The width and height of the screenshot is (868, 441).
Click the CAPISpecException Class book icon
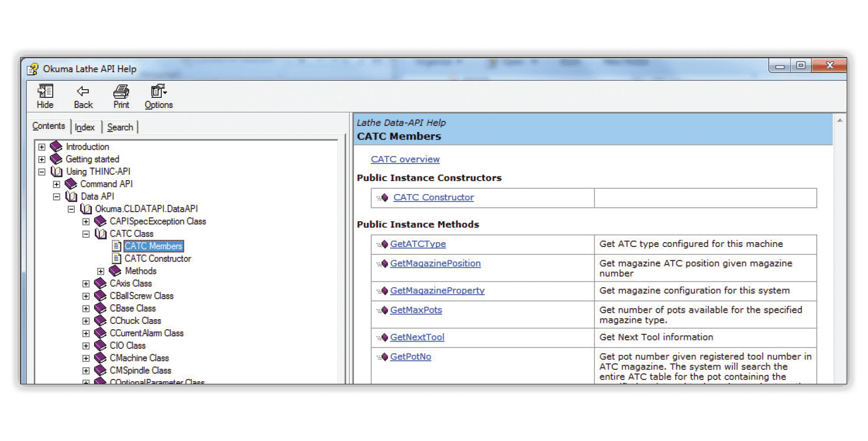coord(100,221)
